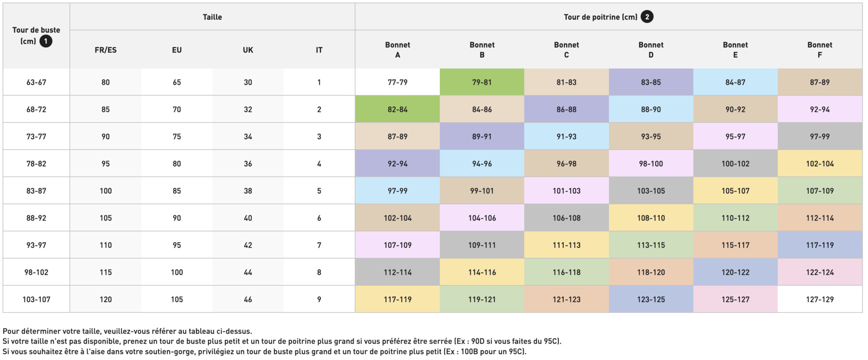This screenshot has height=360, width=868.
Task: Select the EU column header
Action: tap(177, 50)
